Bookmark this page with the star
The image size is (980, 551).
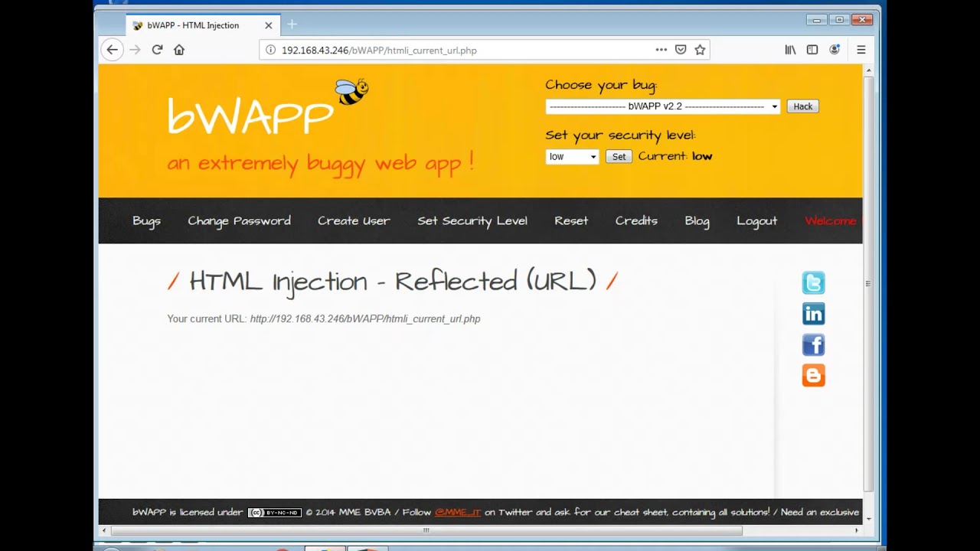click(x=700, y=50)
